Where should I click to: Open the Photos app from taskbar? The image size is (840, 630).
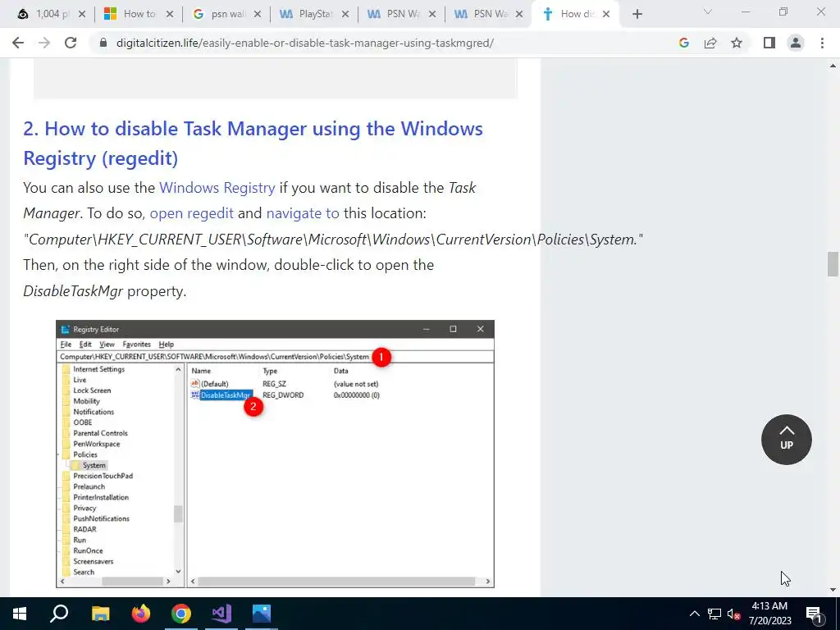262,614
